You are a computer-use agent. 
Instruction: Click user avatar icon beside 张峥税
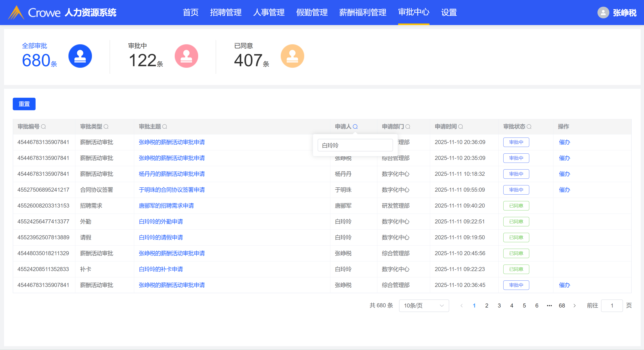[x=603, y=13]
